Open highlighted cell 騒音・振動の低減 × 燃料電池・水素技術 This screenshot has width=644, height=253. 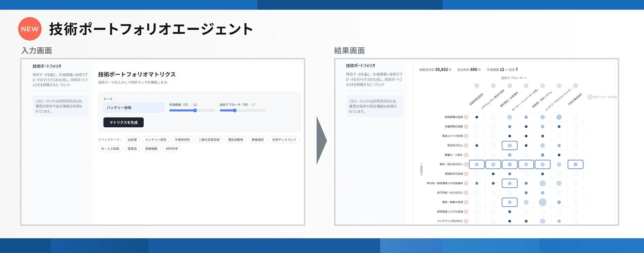(x=510, y=202)
